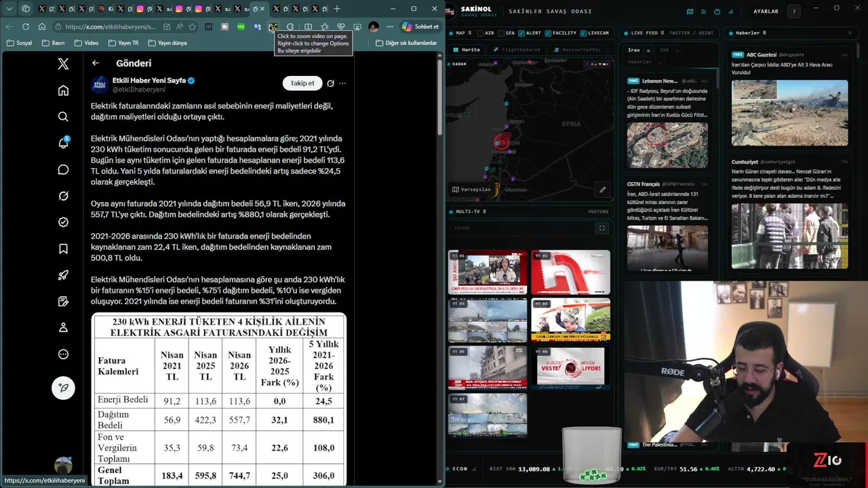
Task: Open ABC Gazetesi post image
Action: (x=789, y=113)
